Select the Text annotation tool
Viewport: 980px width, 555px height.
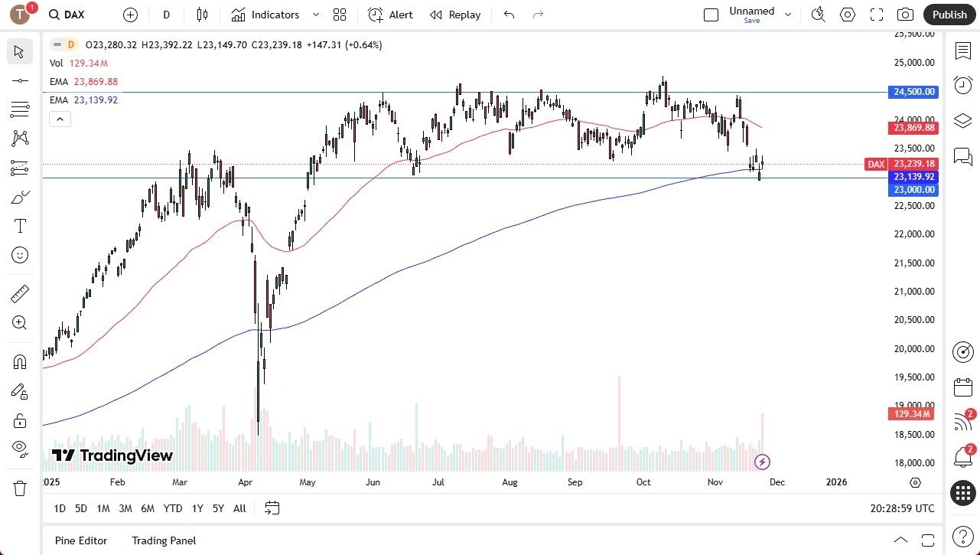19,225
